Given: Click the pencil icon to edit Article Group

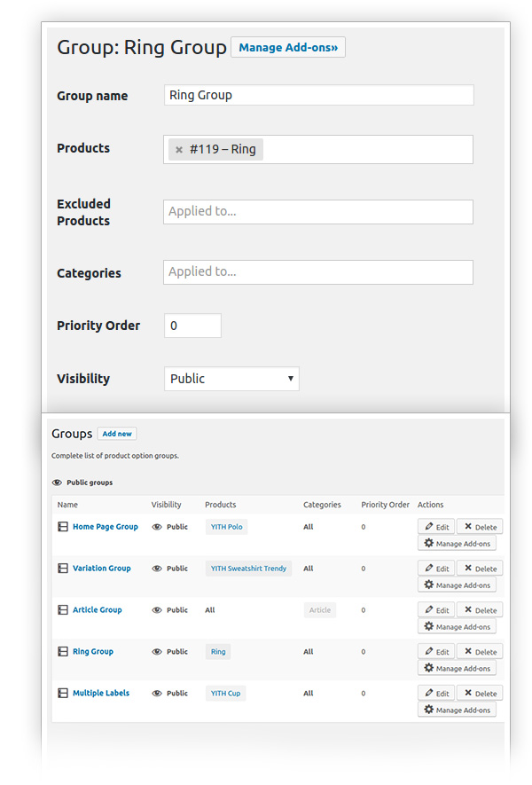Looking at the screenshot, I should pos(429,609).
